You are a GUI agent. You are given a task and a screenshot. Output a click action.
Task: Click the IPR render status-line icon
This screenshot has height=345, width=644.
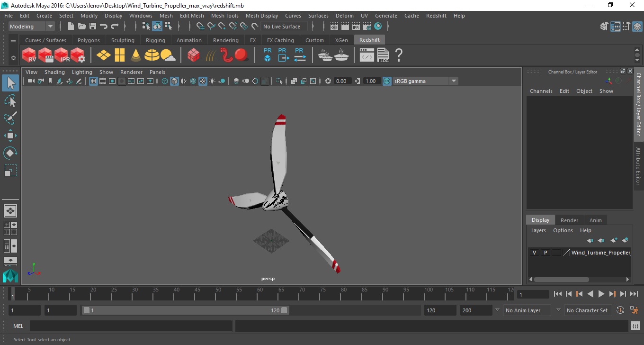(356, 27)
